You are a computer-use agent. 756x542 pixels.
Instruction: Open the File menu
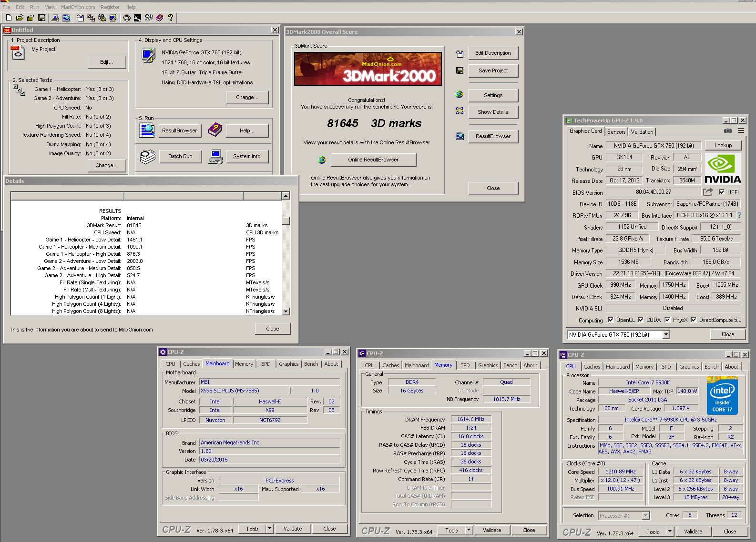coord(6,7)
